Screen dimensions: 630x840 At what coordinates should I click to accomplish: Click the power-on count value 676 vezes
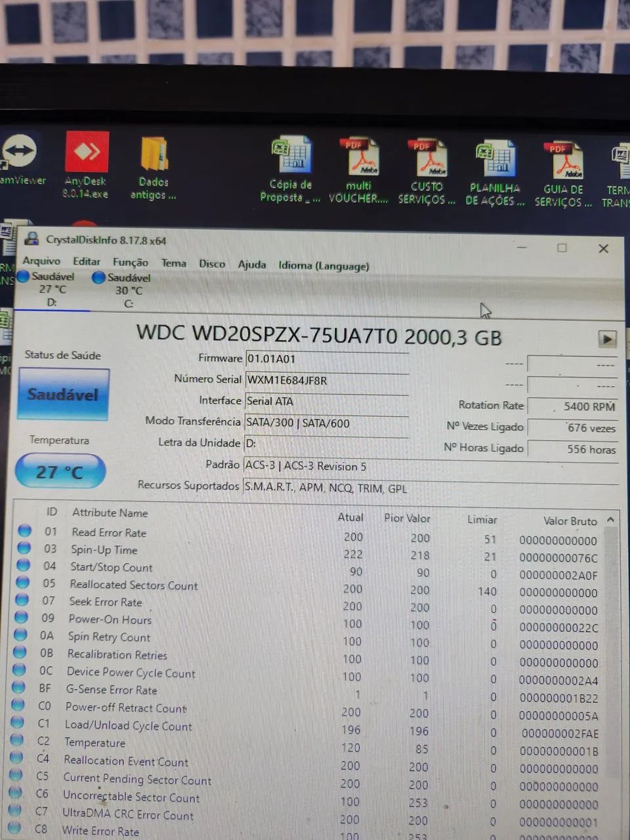573,428
